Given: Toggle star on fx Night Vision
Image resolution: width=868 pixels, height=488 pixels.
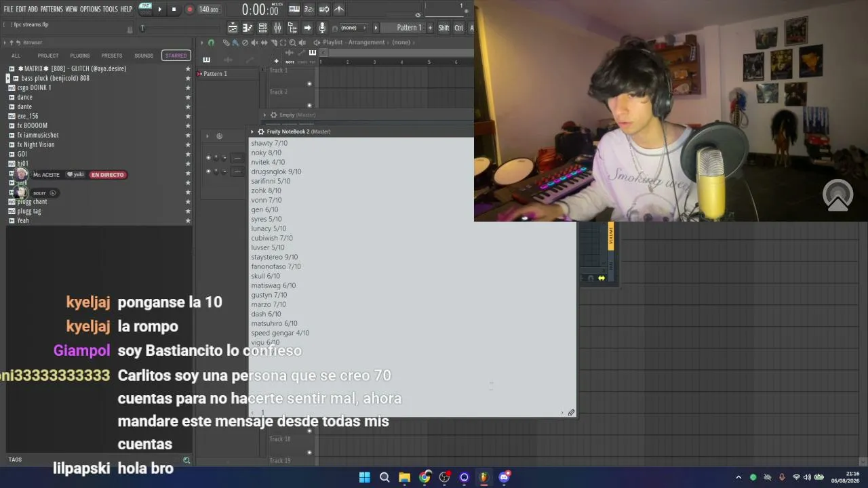Looking at the screenshot, I should click(x=188, y=144).
